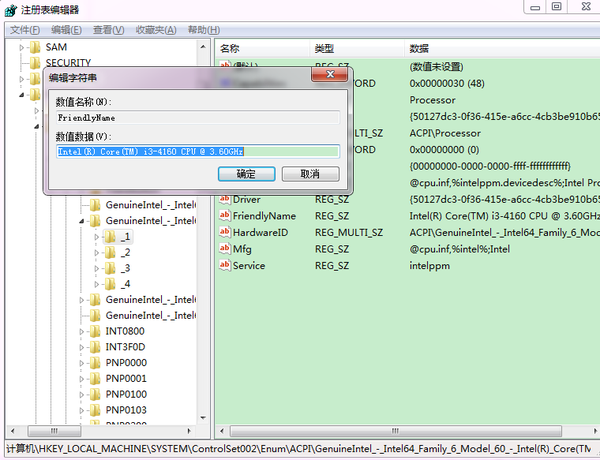600x460 pixels.
Task: Select the SECURITY folder icon
Action: click(35, 62)
